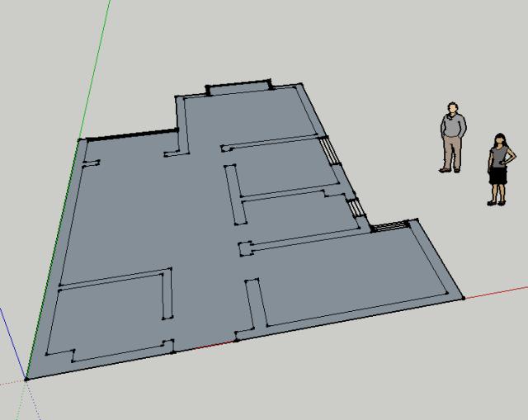Select the thick window edge on upper-left wall
The width and height of the screenshot is (528, 420).
point(132,135)
